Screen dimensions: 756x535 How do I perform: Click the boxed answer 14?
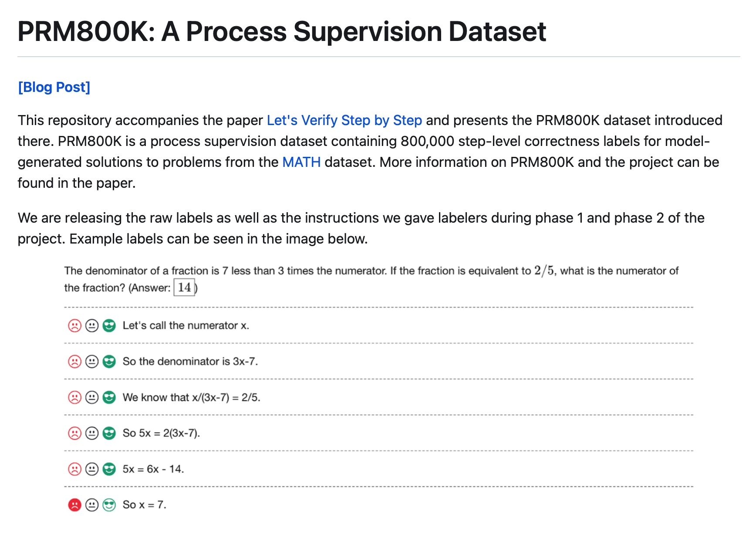184,288
